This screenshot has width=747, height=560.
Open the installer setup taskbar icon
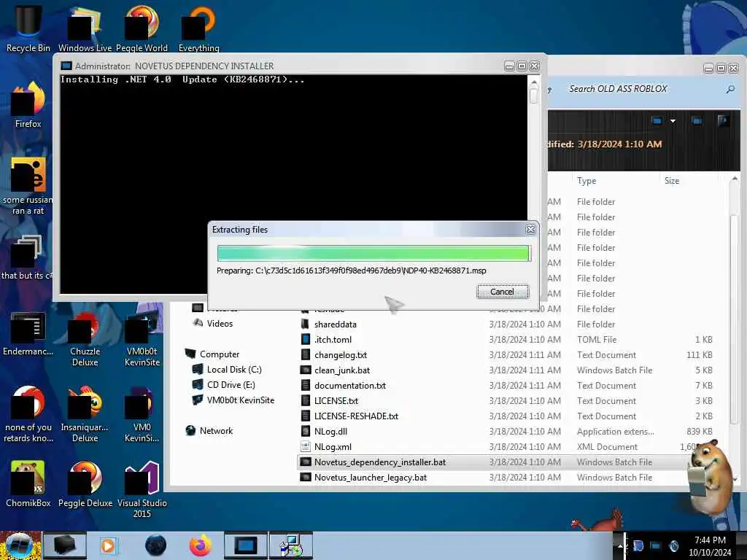(x=290, y=545)
